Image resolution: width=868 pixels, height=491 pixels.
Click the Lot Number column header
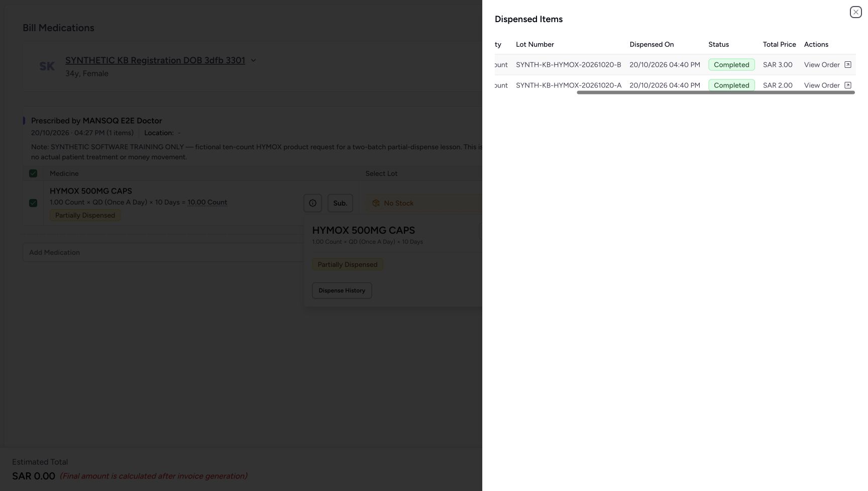point(534,44)
